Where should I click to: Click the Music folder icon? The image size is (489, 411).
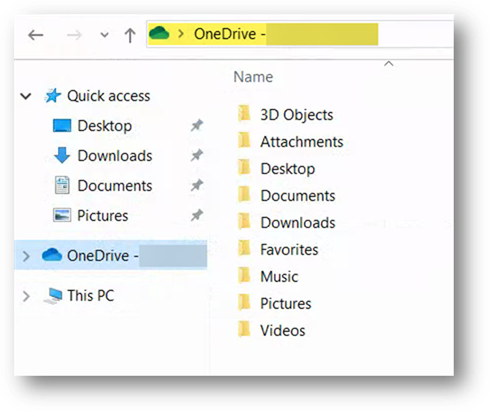coord(244,275)
